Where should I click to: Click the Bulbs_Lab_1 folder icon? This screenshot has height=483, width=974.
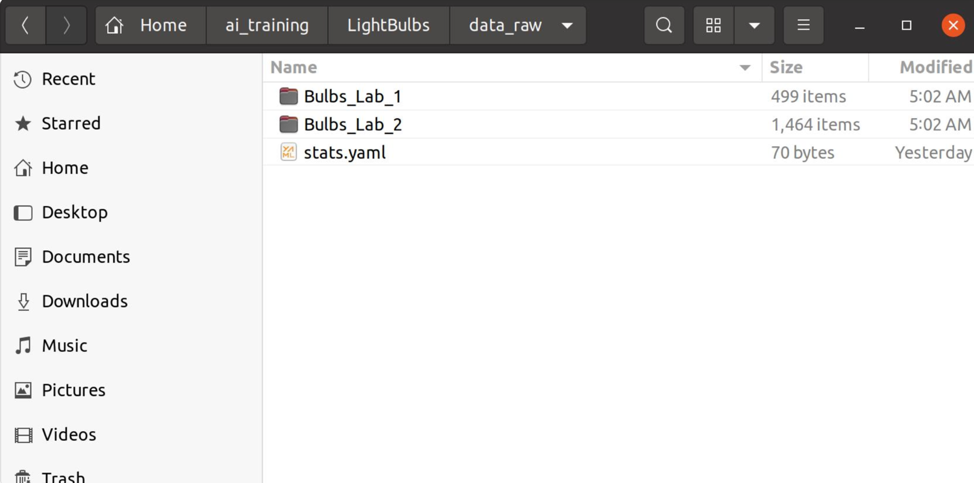click(289, 96)
